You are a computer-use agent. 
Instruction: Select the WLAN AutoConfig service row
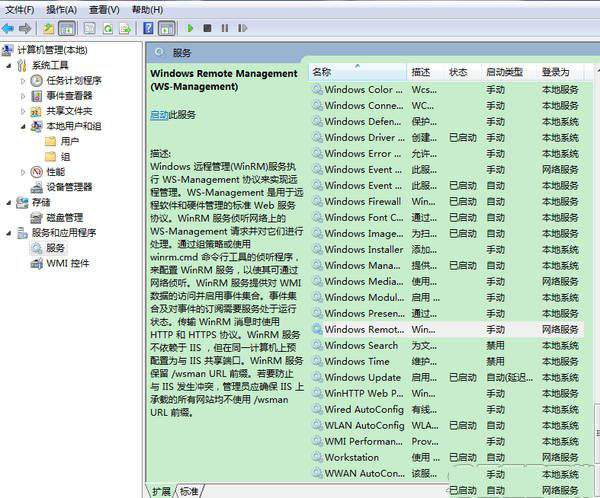[x=448, y=426]
